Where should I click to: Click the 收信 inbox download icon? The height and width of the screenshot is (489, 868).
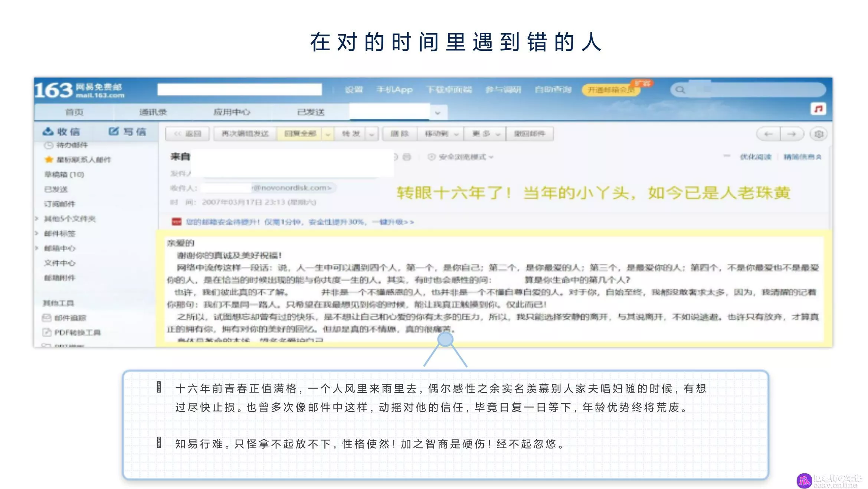pos(48,131)
